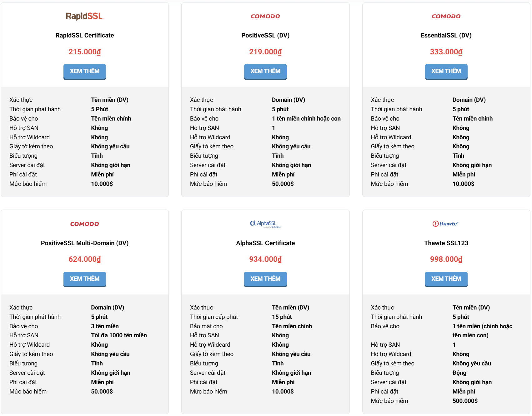The height and width of the screenshot is (416, 532).
Task: Open the PositiveSSL Multi-Domain (DV) title
Action: tap(85, 243)
